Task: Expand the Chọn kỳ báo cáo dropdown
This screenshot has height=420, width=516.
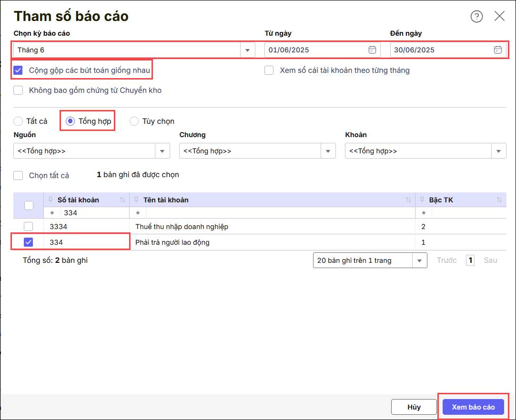Action: pyautogui.click(x=248, y=50)
